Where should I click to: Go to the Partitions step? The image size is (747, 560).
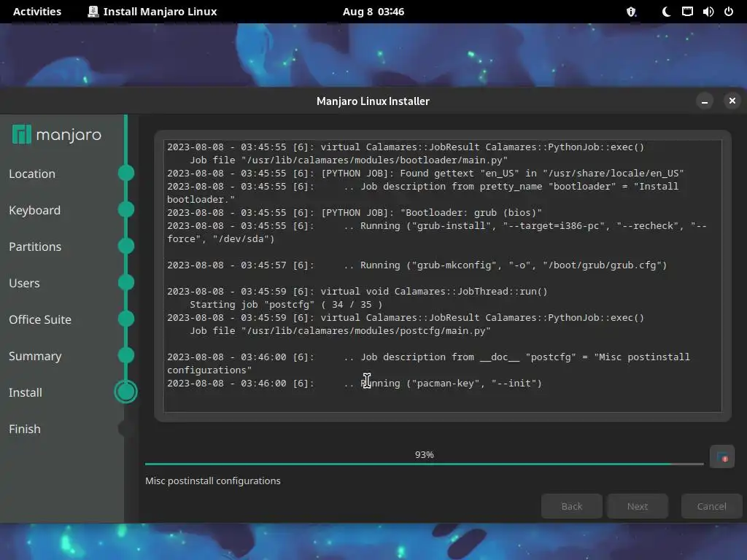pyautogui.click(x=35, y=246)
